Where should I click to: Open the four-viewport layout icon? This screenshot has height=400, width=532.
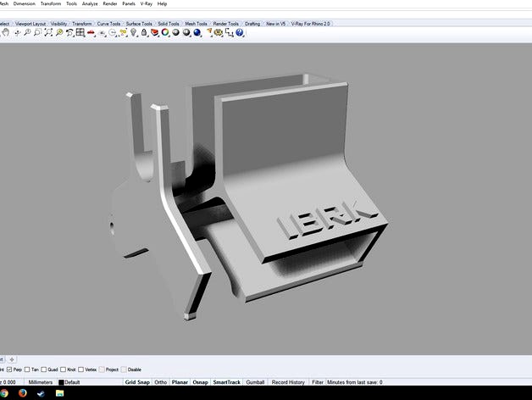[80, 32]
